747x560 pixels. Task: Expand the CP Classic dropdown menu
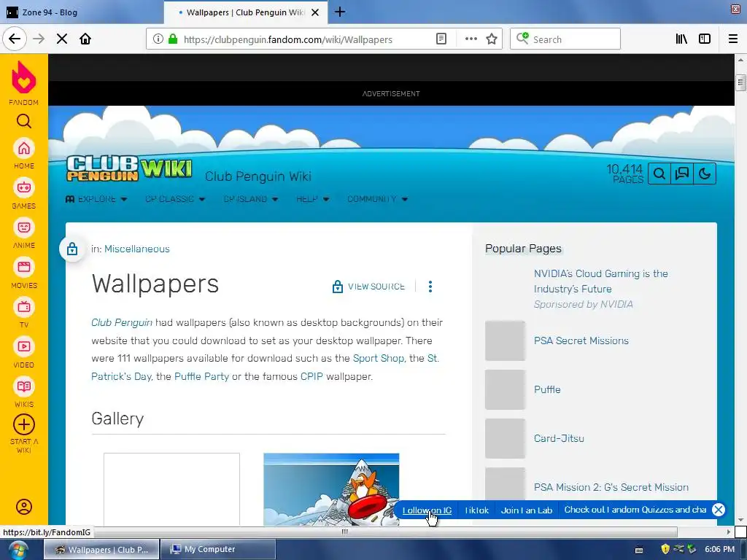pyautogui.click(x=175, y=199)
